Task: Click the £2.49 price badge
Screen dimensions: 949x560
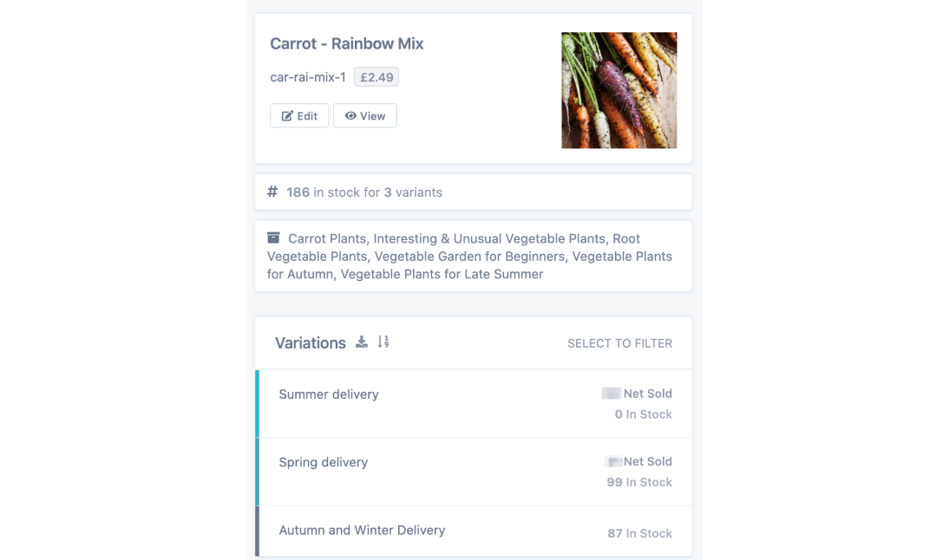Action: pyautogui.click(x=376, y=76)
